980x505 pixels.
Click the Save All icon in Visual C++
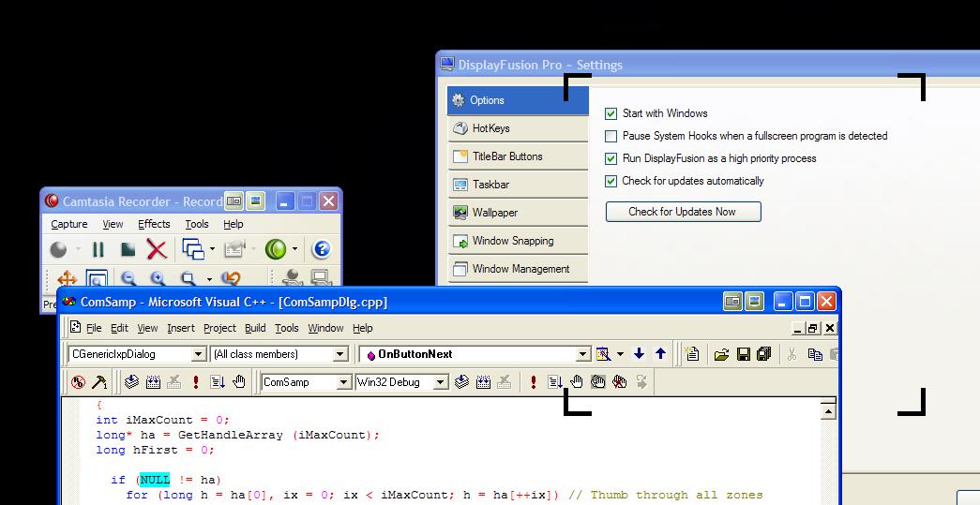pos(763,354)
